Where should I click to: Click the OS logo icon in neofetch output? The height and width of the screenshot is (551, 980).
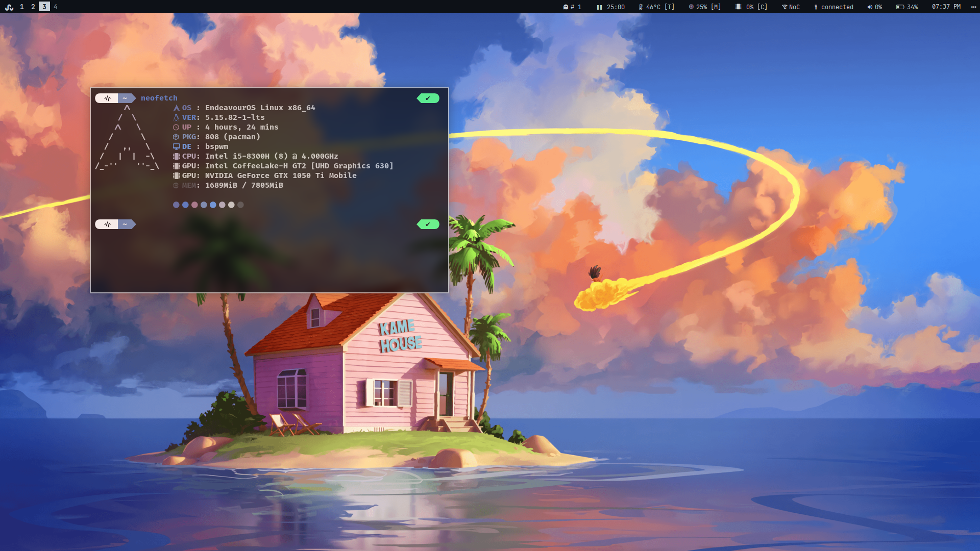point(176,108)
